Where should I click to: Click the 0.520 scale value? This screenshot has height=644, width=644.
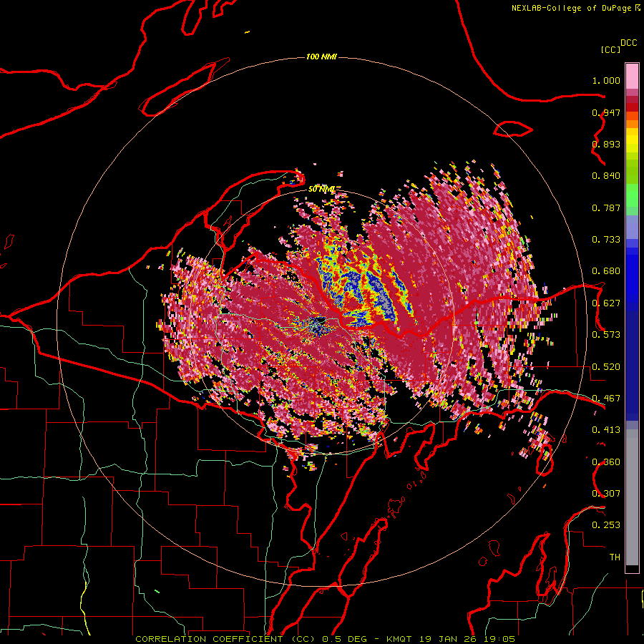point(606,367)
